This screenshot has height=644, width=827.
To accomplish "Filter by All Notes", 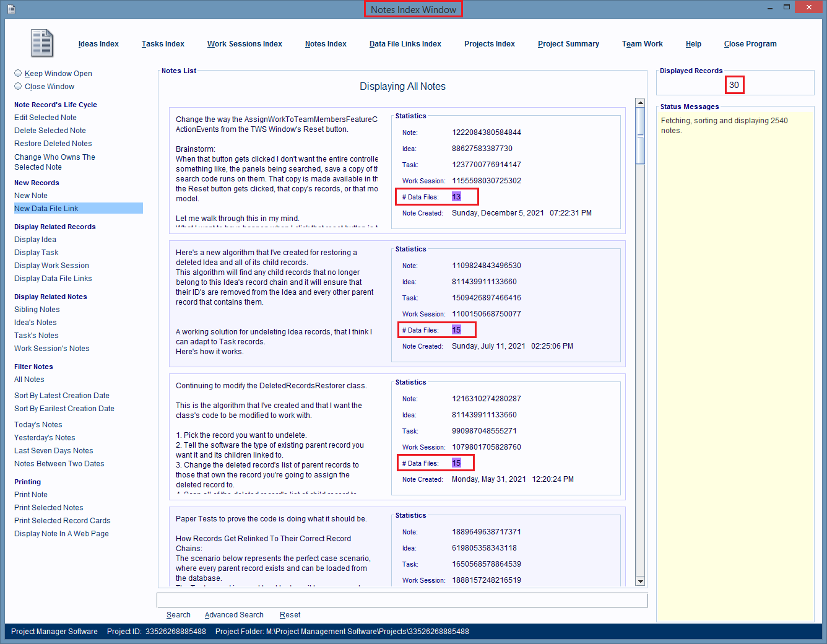I will tap(29, 380).
